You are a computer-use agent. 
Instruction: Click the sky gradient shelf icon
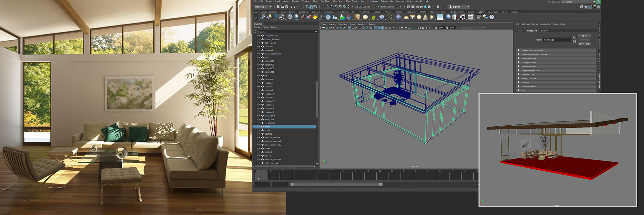440,17
